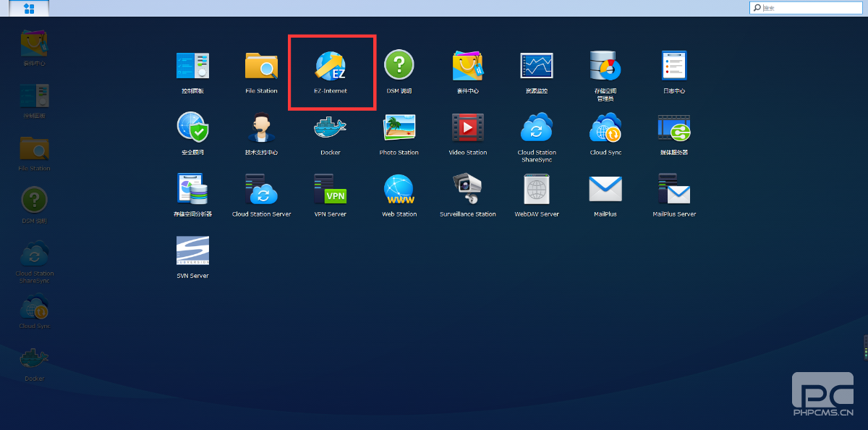Launch Security Advisor (安全顾问)
Viewport: 868px width, 430px height.
pyautogui.click(x=192, y=127)
